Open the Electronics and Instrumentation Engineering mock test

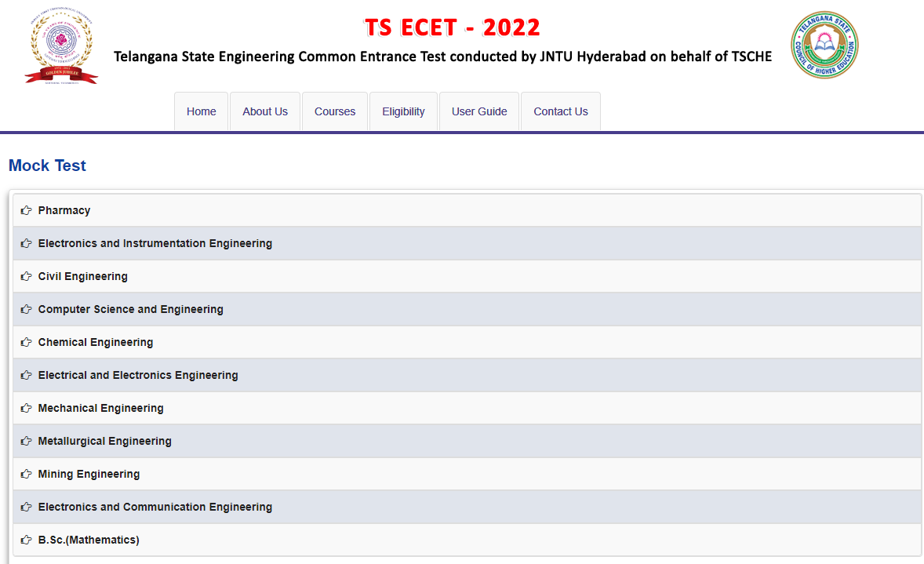pyautogui.click(x=155, y=242)
